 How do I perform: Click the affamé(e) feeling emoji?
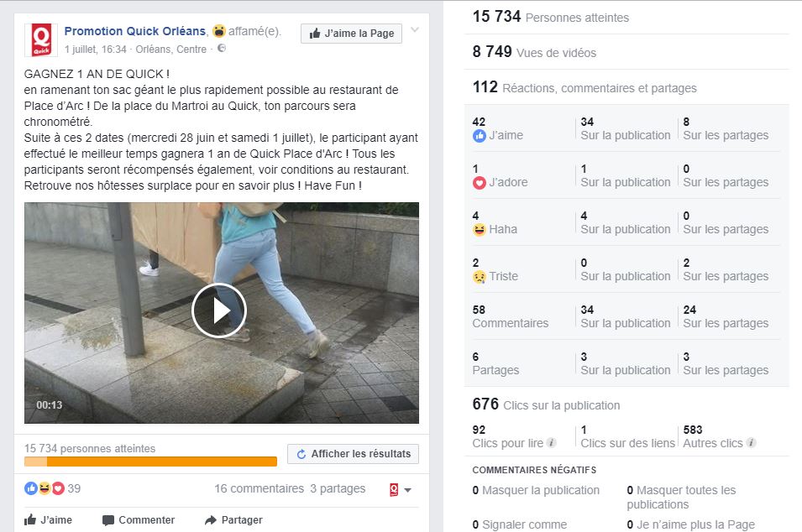coord(219,31)
